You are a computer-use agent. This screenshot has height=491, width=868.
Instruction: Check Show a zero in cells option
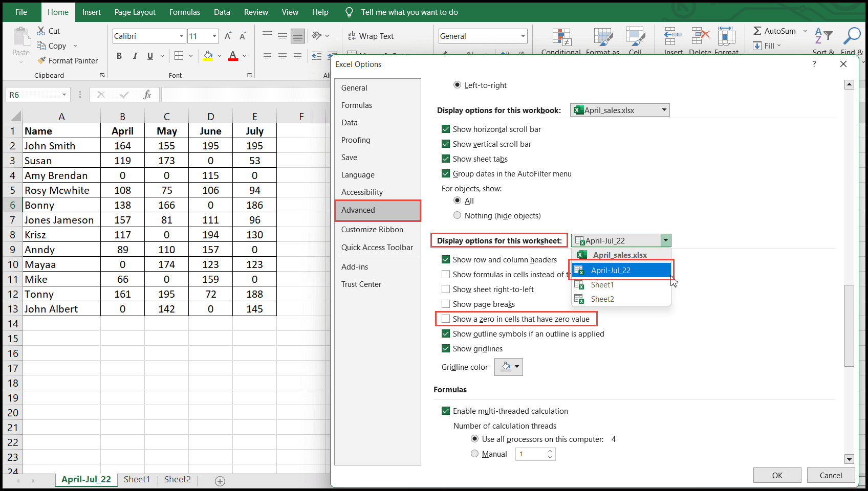(446, 319)
